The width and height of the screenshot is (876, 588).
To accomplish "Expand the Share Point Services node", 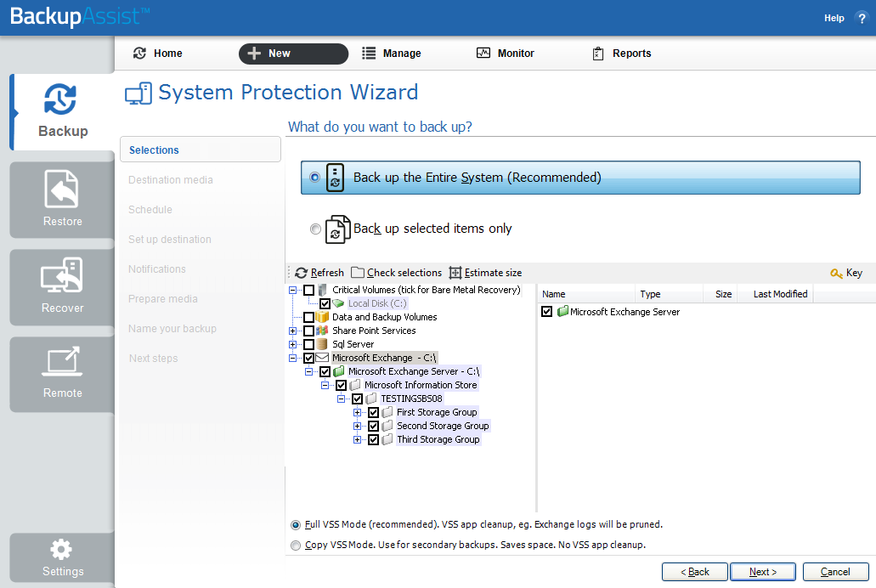I will [x=292, y=331].
